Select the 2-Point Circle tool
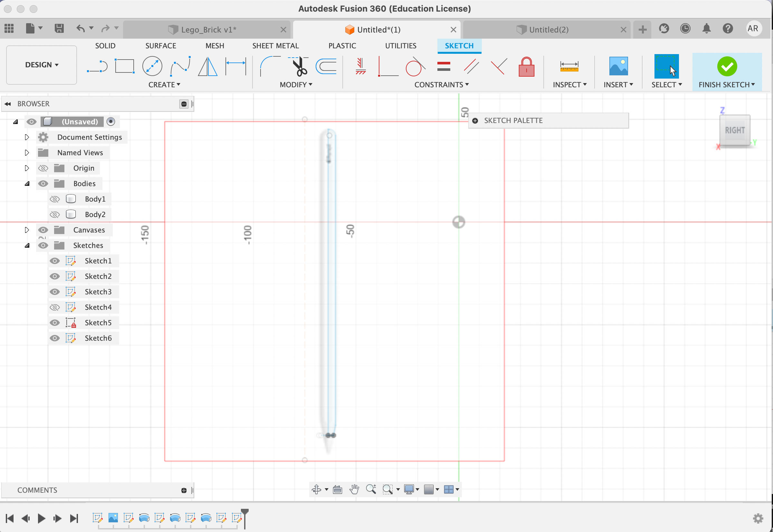This screenshot has width=773, height=532. pos(152,66)
